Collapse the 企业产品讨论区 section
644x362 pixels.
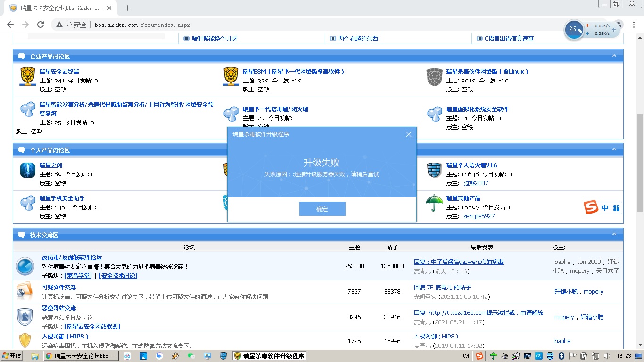click(x=614, y=56)
